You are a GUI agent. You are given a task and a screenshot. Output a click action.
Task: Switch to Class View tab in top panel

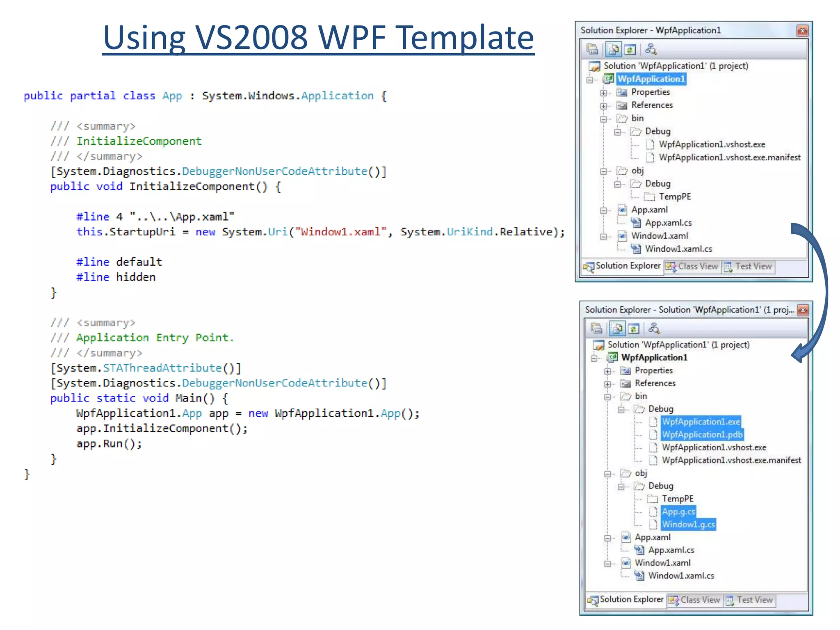(692, 266)
